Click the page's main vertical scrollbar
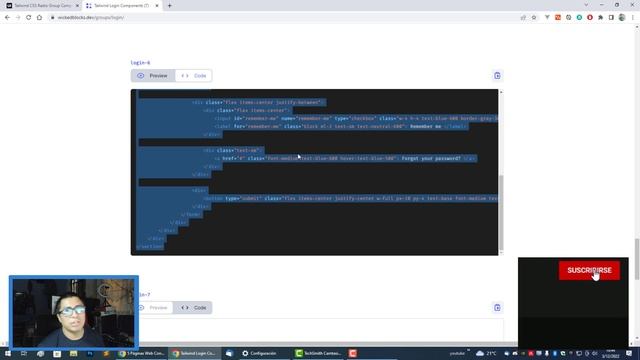The image size is (640, 360). (x=637, y=259)
